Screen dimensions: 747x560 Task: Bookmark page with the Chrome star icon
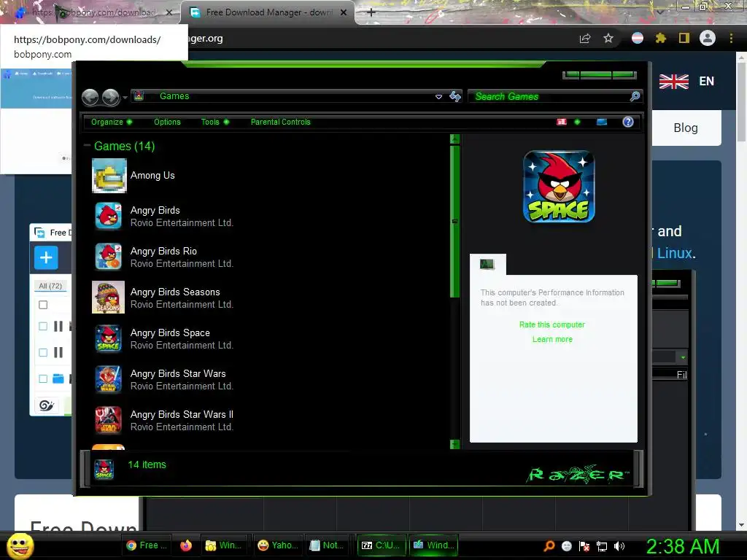(x=608, y=39)
